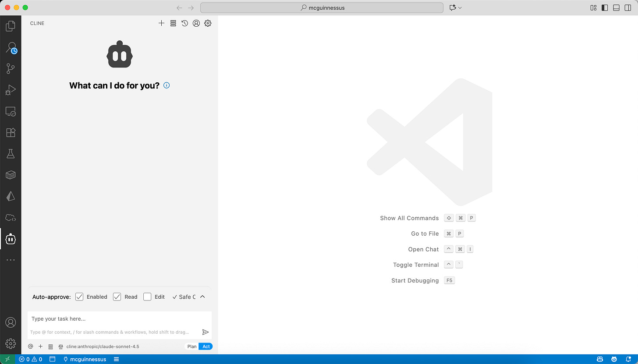The height and width of the screenshot is (364, 638).
Task: Open the Run and Debug view
Action: [11, 90]
